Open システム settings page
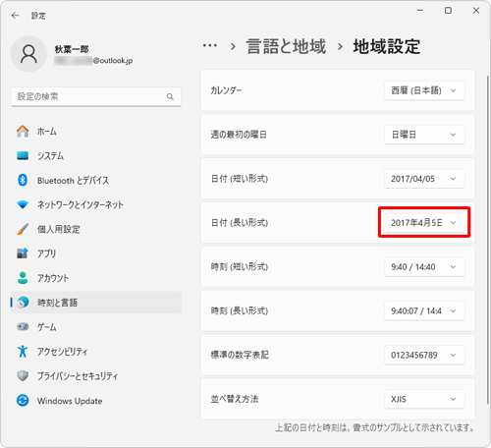The image size is (491, 448). tap(96, 155)
